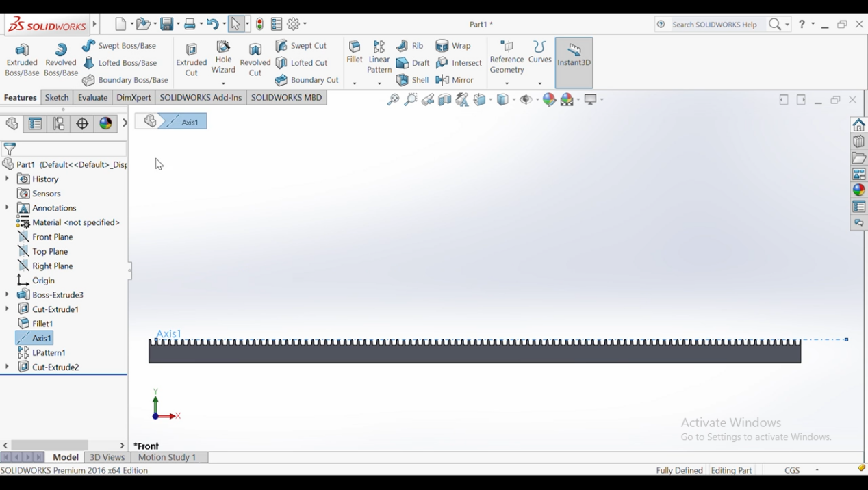Click Extruded Boss/Base tool
This screenshot has width=868, height=490.
[x=22, y=60]
